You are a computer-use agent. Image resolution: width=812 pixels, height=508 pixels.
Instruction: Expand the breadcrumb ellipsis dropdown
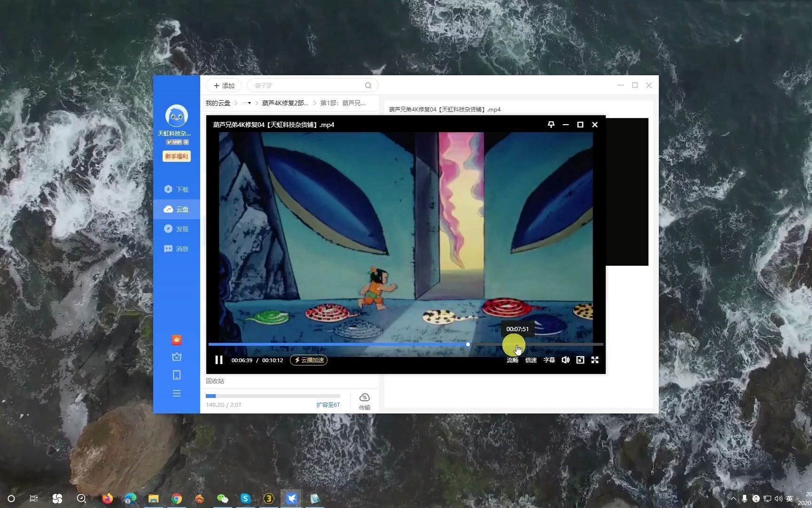point(247,103)
